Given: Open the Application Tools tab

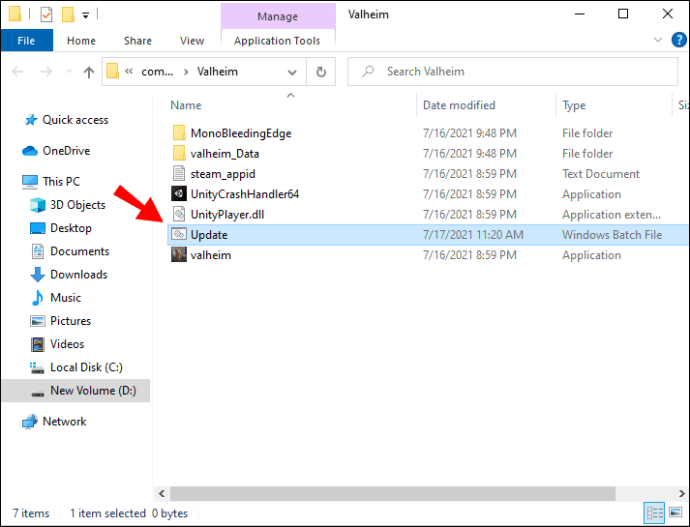Looking at the screenshot, I should click(x=277, y=40).
